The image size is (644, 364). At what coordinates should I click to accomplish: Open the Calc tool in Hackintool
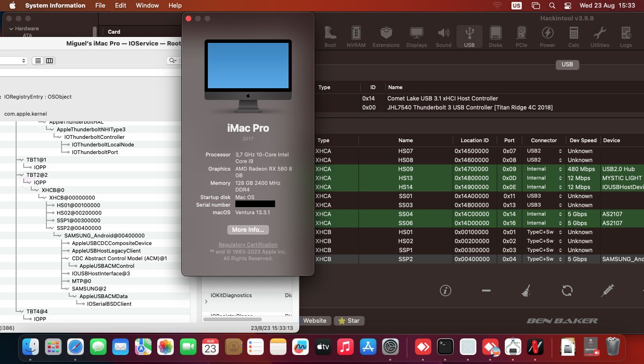click(573, 37)
